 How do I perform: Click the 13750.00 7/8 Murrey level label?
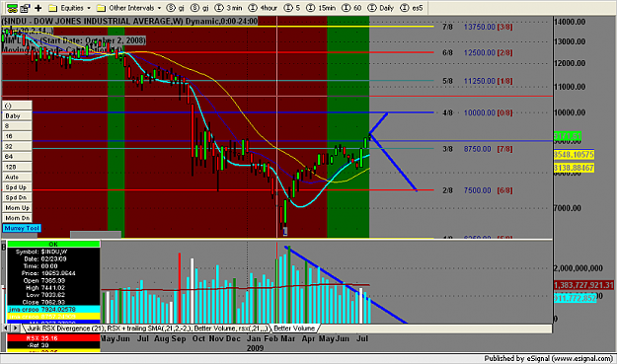tap(478, 27)
